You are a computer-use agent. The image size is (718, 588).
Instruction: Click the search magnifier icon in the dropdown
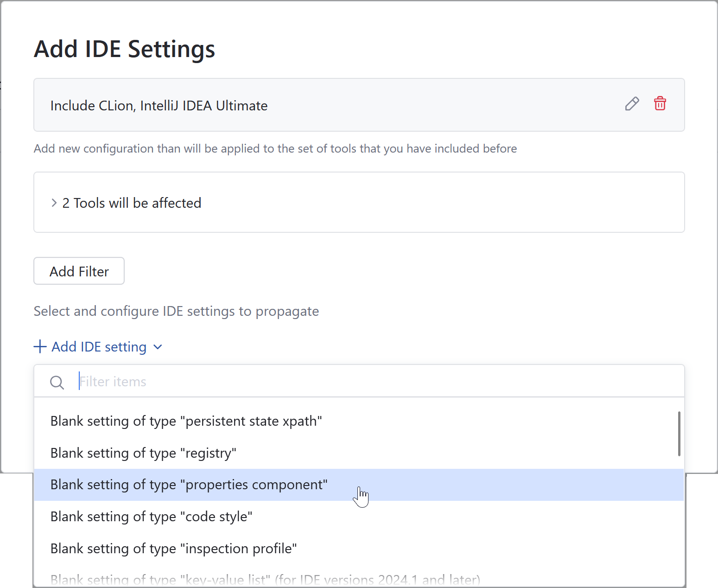pyautogui.click(x=57, y=382)
